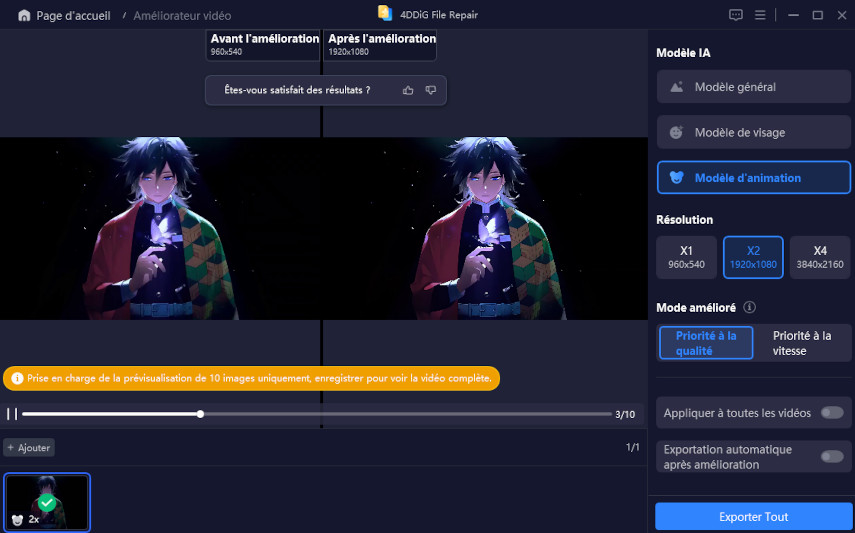The width and height of the screenshot is (855, 533).
Task: Choose the Modèle d'animation option
Action: 754,178
